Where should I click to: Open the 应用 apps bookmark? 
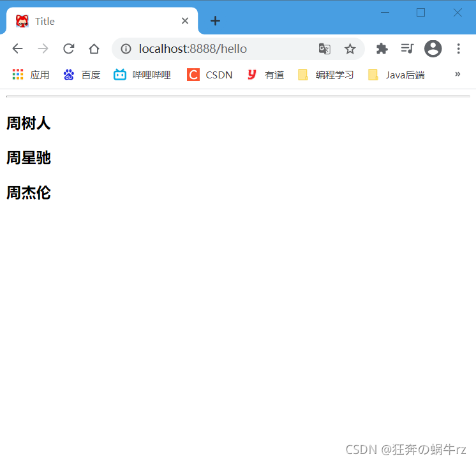(x=31, y=75)
